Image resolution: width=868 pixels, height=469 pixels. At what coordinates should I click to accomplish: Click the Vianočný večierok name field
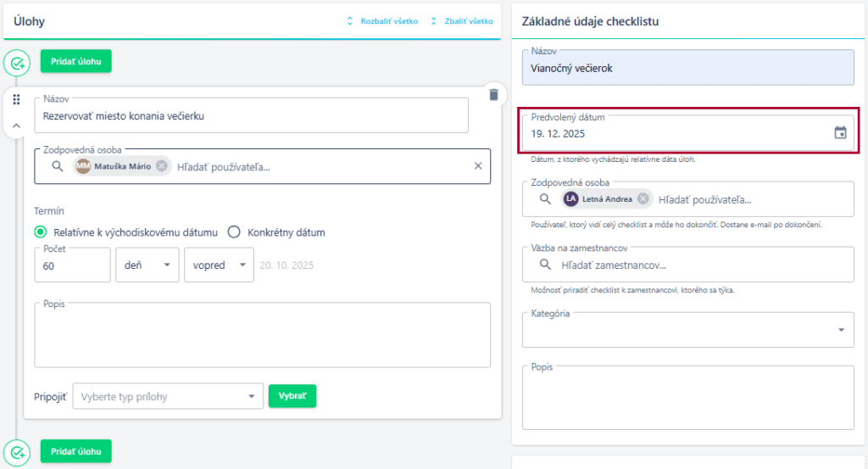pos(687,69)
